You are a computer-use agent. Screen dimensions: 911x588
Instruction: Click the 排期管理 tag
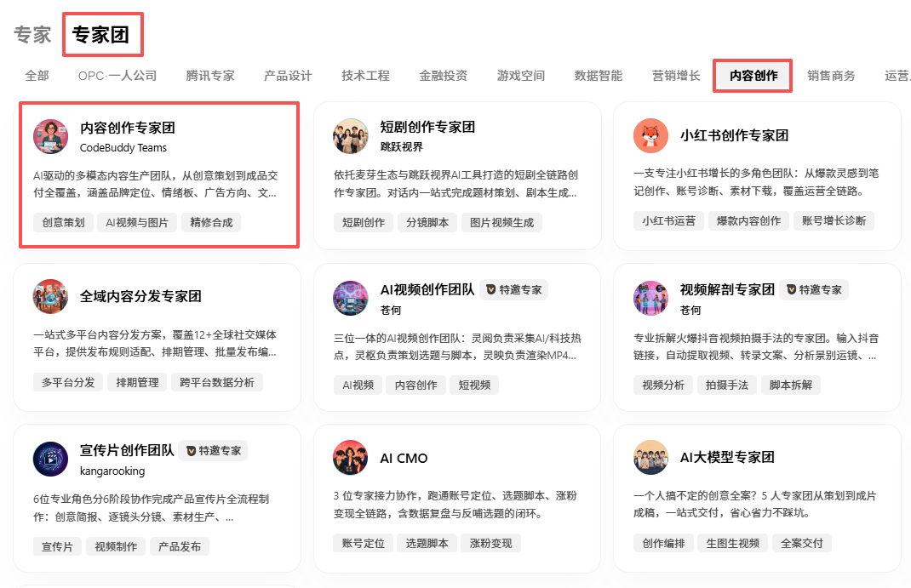[137, 383]
